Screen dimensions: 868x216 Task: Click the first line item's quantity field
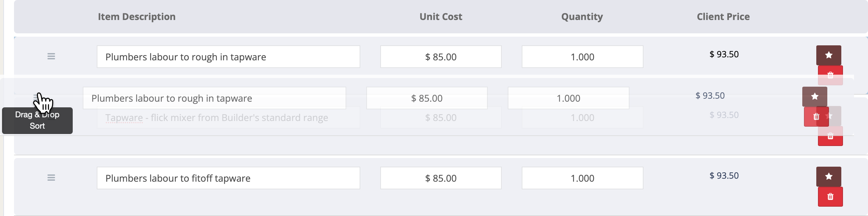[x=582, y=57]
